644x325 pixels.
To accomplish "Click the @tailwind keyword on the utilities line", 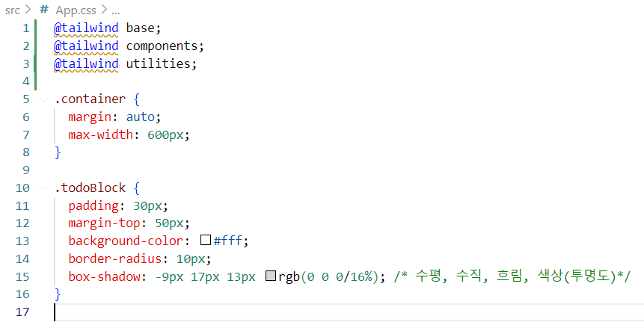I will (x=86, y=64).
